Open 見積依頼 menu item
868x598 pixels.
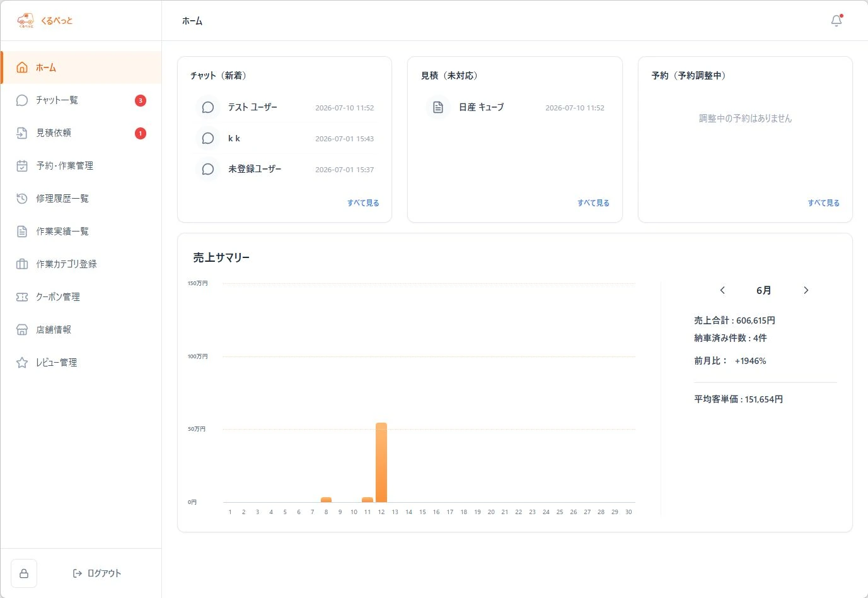point(81,133)
